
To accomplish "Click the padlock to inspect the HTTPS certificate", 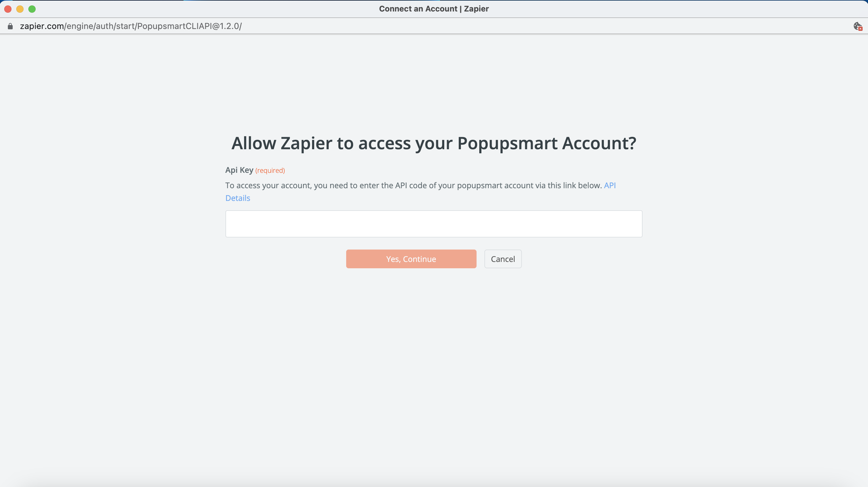I will (x=10, y=26).
